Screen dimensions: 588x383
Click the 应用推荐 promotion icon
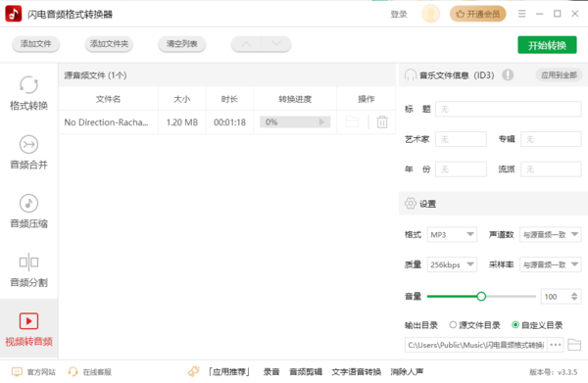194,371
